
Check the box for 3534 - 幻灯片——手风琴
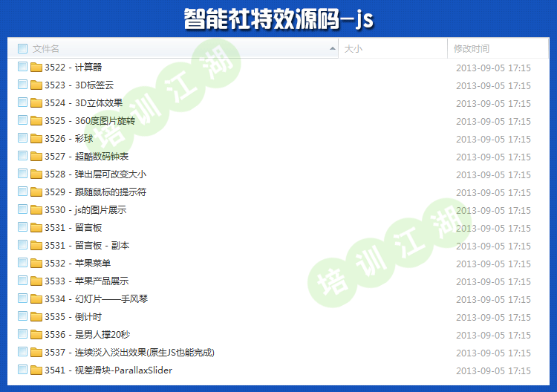(22, 298)
